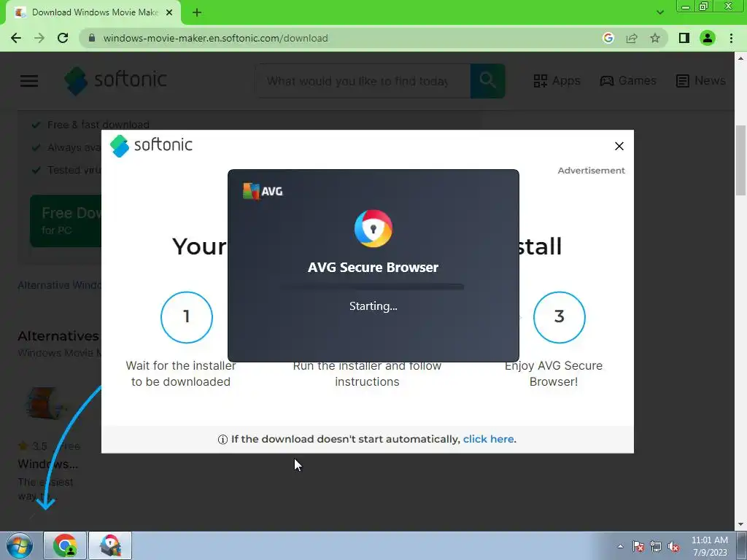The height and width of the screenshot is (560, 747).
Task: Click the scrollbar down arrow
Action: pos(740,524)
